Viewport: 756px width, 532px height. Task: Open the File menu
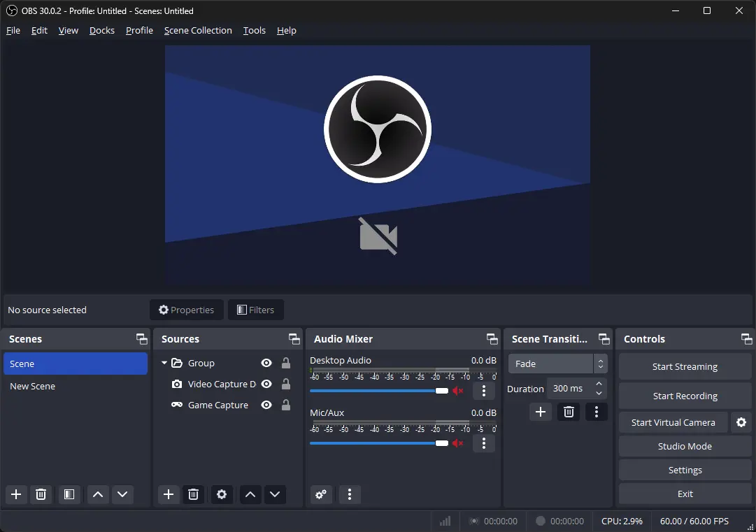click(x=13, y=30)
